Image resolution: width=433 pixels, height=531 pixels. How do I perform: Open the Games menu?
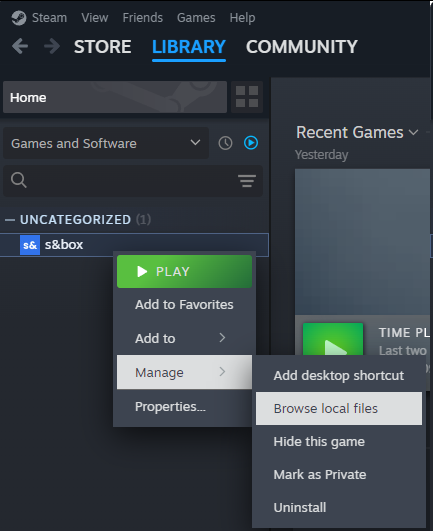(x=196, y=18)
